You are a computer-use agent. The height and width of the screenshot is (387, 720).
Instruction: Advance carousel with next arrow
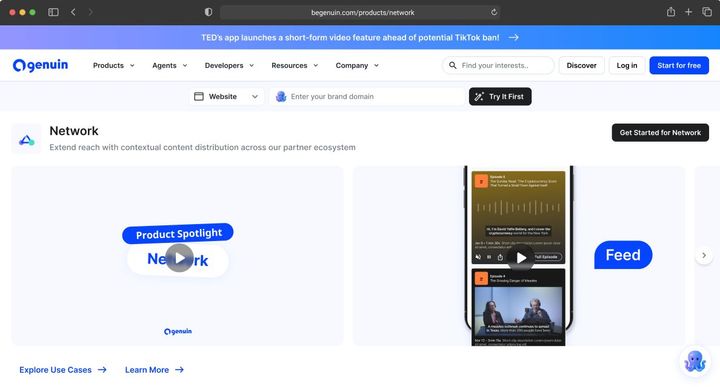(704, 255)
